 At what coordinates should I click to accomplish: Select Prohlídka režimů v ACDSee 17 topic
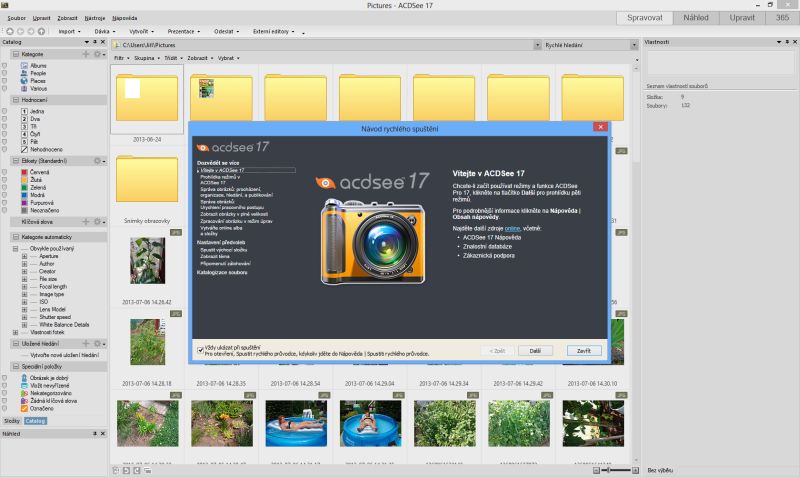coord(220,180)
